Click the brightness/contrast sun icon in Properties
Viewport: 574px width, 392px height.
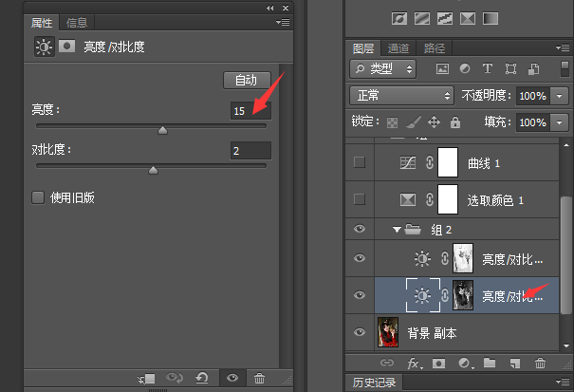click(44, 47)
